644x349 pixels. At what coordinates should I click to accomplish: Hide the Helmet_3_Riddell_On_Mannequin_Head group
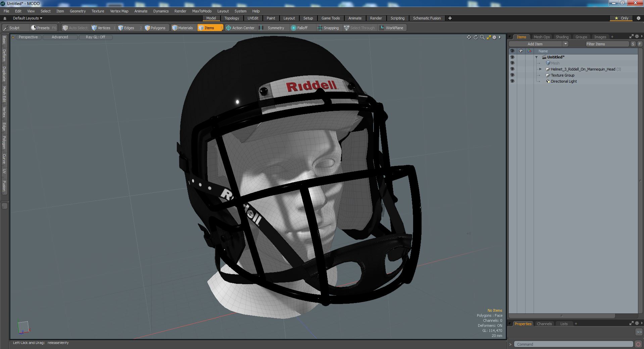pyautogui.click(x=512, y=69)
